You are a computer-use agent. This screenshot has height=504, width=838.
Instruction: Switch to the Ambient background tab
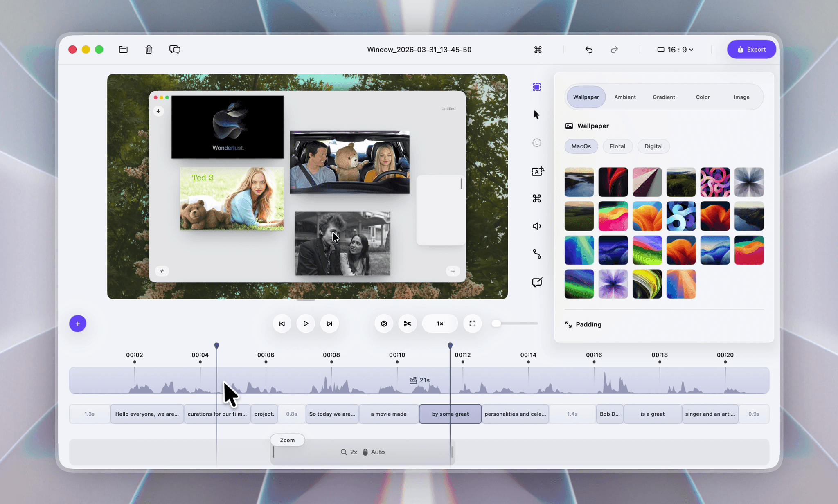[x=624, y=97]
